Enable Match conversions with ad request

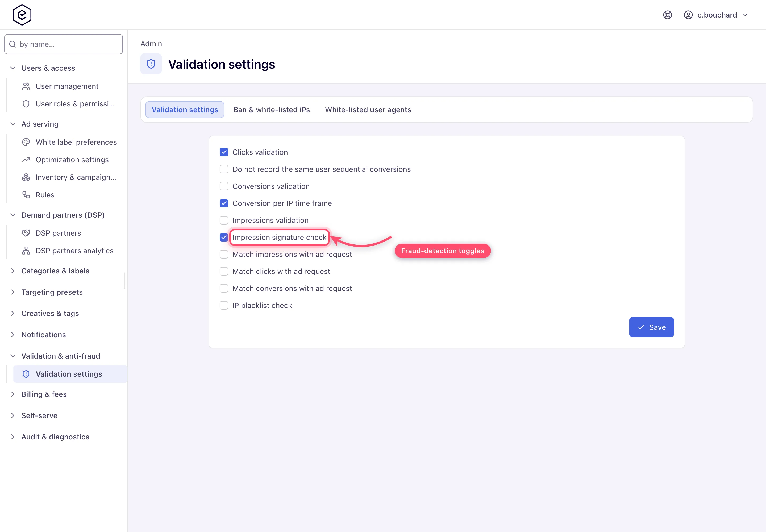[224, 288]
